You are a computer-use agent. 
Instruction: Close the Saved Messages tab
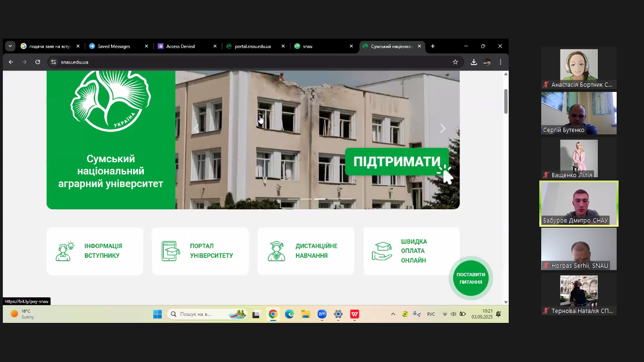146,46
